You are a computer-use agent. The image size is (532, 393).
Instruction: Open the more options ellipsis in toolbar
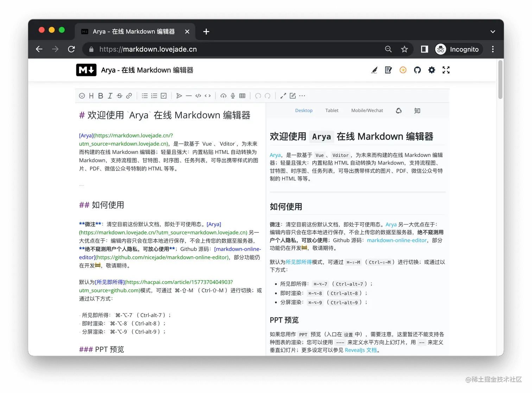(x=302, y=96)
